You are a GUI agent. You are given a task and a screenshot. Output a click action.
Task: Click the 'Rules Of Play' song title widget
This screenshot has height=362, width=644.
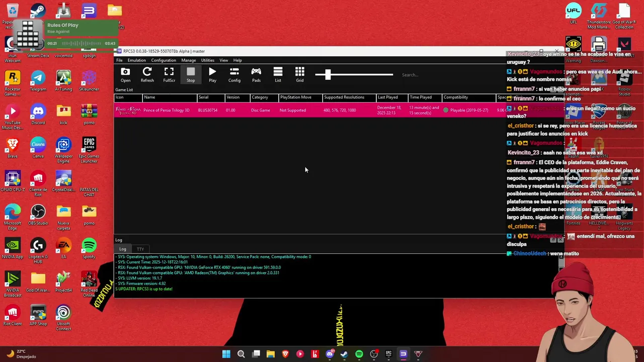63,25
